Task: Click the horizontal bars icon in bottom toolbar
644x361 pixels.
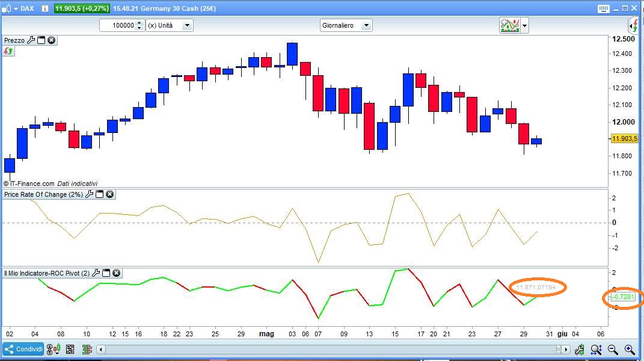Action: click(87, 350)
